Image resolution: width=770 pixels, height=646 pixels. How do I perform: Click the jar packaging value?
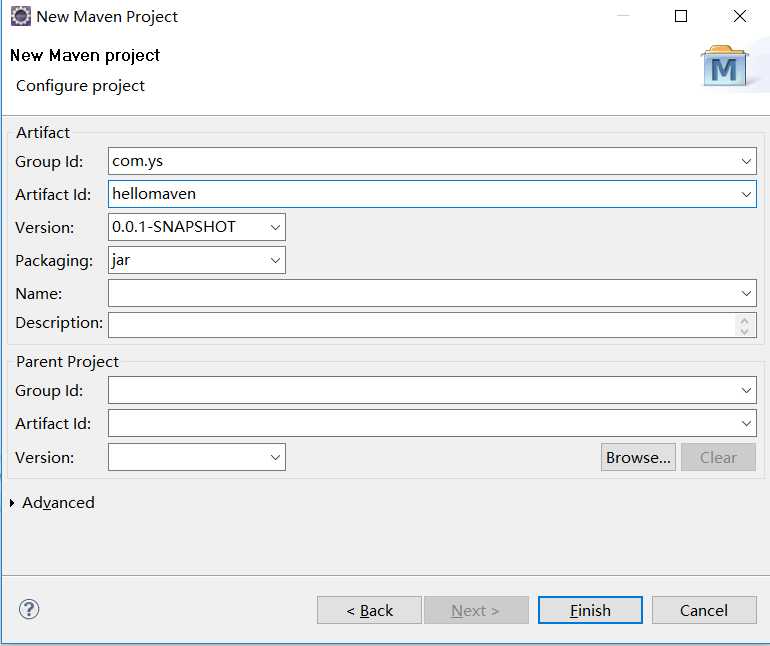(x=121, y=260)
